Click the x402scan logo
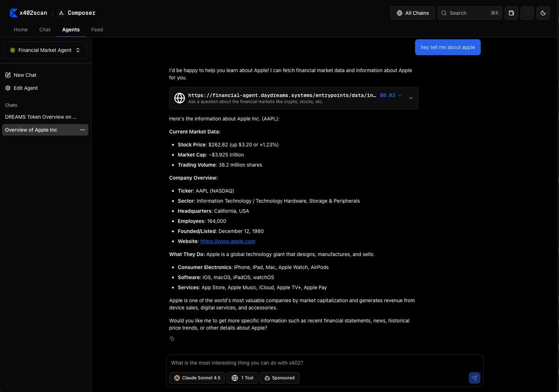559x392 pixels. pos(28,13)
